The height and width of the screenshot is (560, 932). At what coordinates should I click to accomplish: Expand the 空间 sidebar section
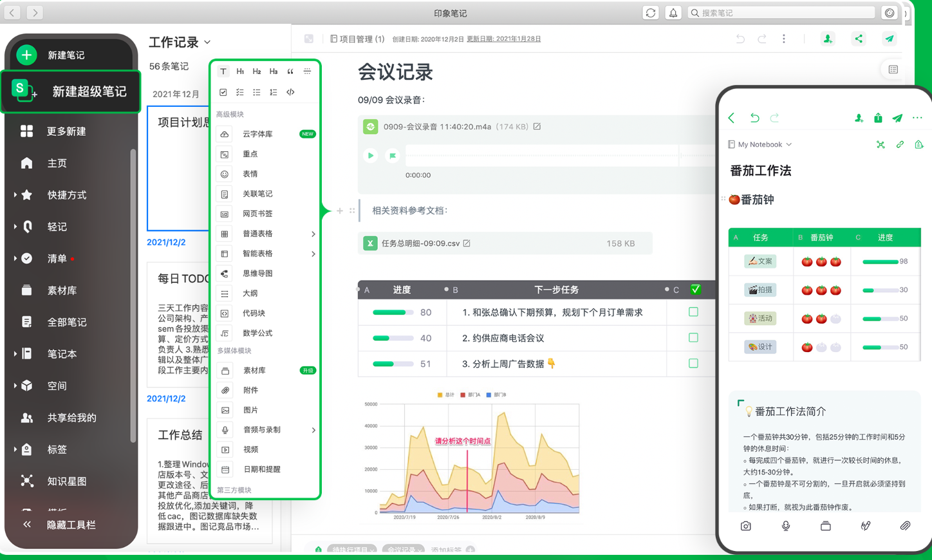tap(15, 386)
